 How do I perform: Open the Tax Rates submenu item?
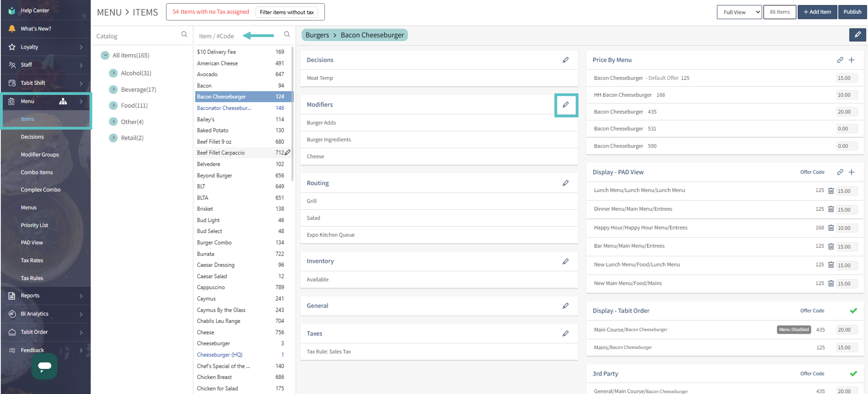[32, 261]
